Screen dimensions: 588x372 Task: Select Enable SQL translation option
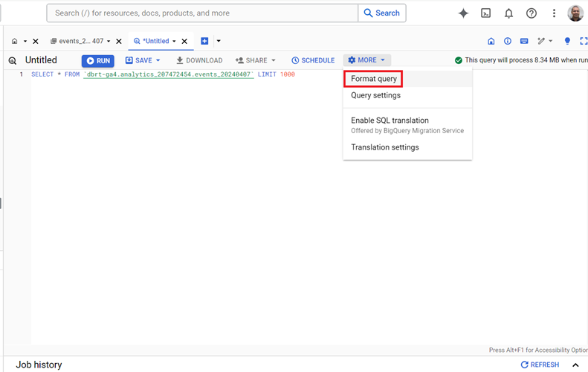(407, 125)
